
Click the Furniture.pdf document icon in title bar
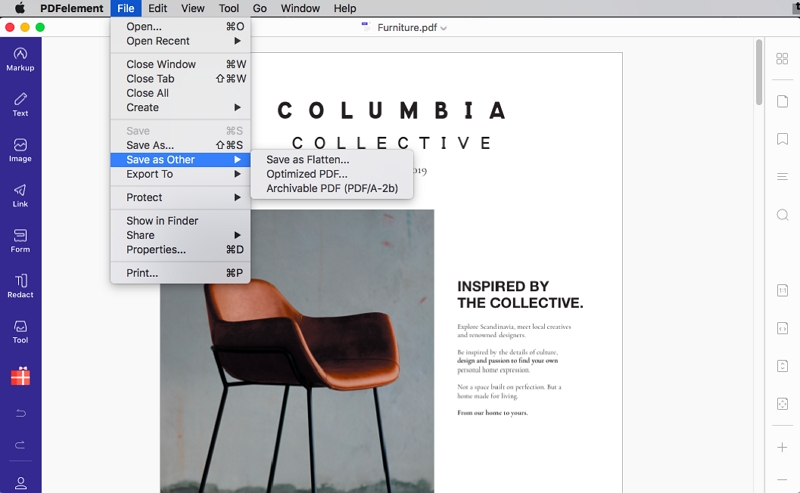pos(365,27)
